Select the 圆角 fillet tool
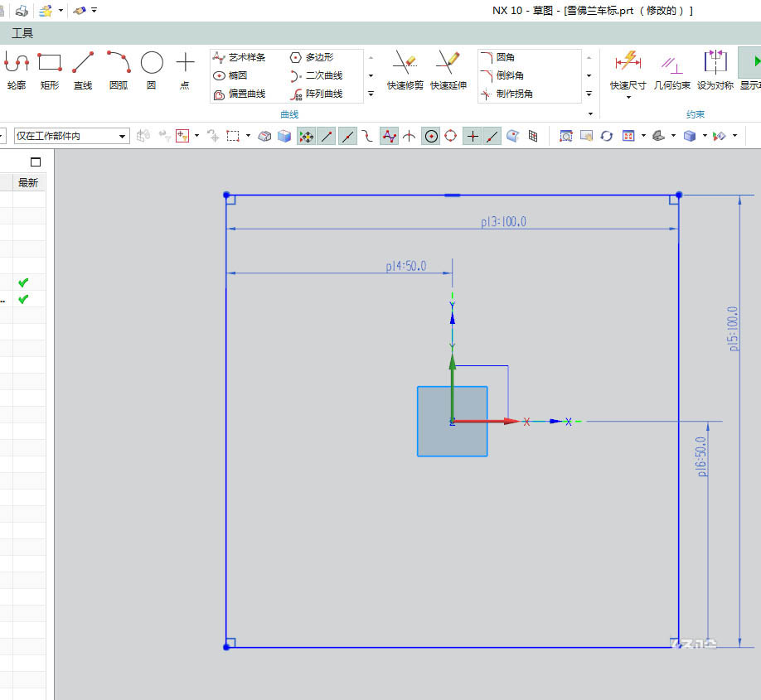Screen dimensions: 761x700 497,57
